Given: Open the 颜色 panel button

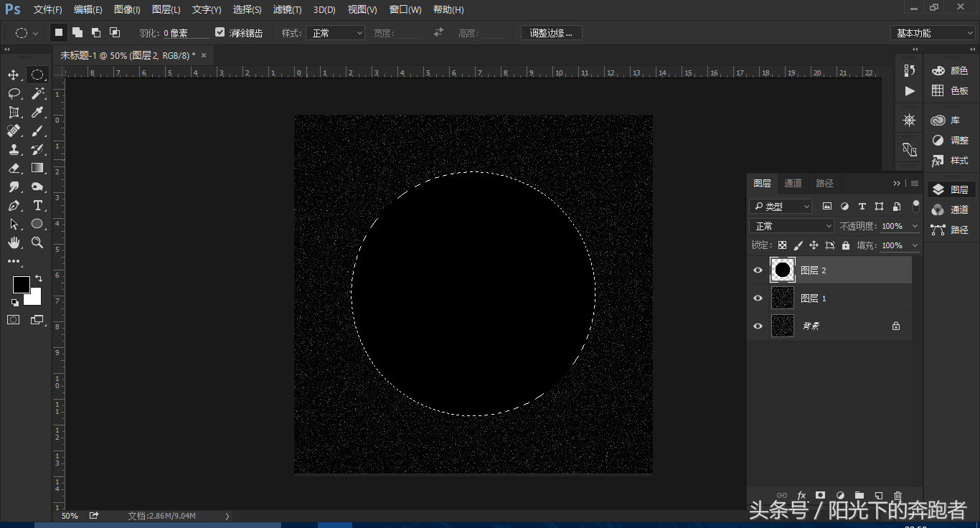Looking at the screenshot, I should coord(950,70).
